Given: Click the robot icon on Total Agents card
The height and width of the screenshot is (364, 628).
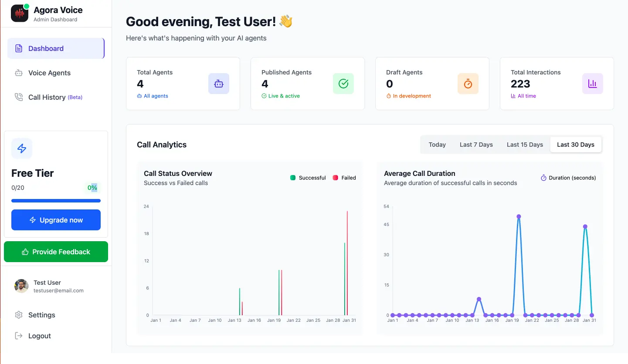Looking at the screenshot, I should pos(219,84).
